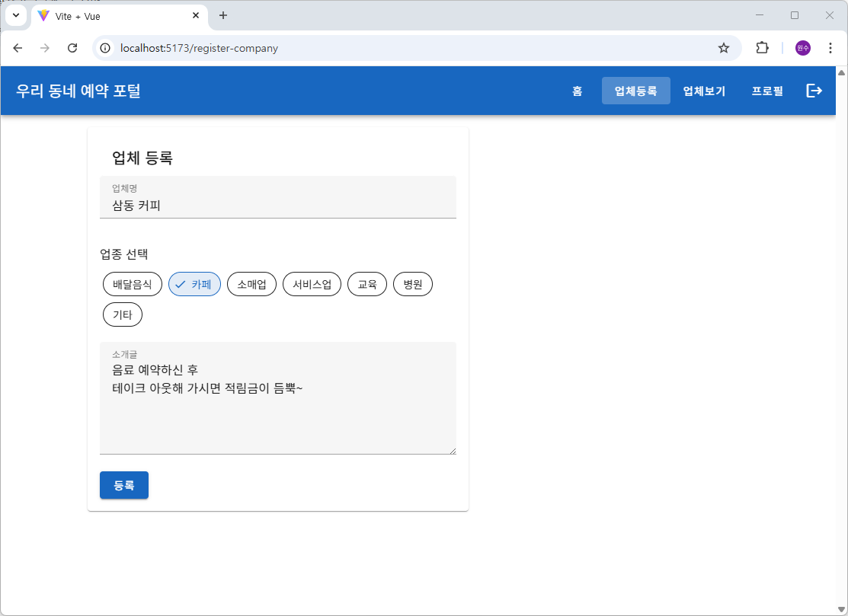Screen dimensions: 848x616
Task: Select the 배달음식 category chip
Action: click(133, 284)
